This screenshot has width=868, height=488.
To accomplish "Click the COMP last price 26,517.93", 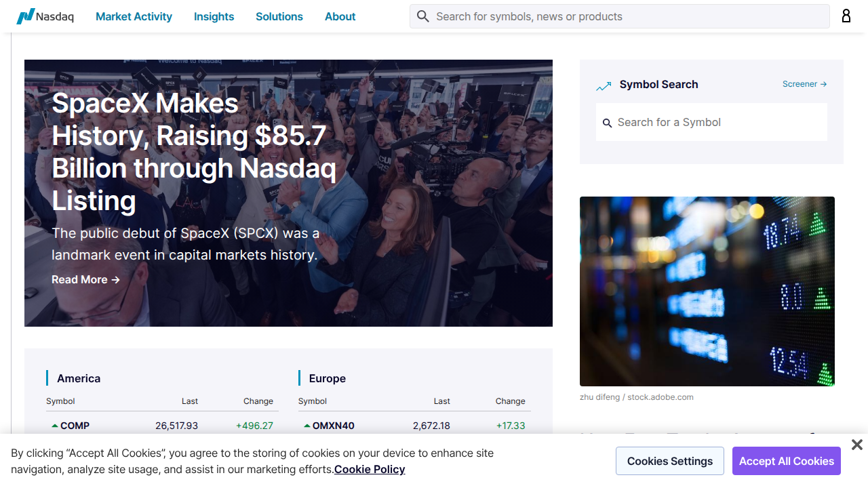I will 177,426.
